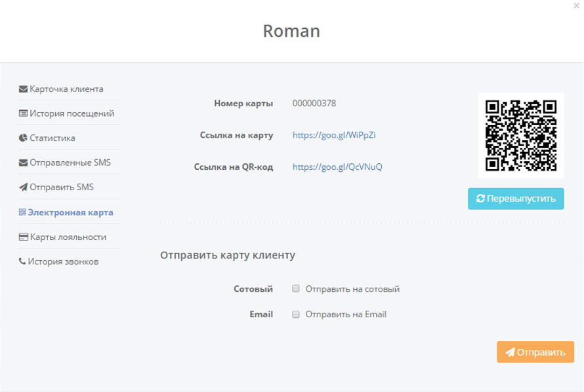Viewport: 584px width, 392px height.
Task: Click the QR code image
Action: pos(520,136)
